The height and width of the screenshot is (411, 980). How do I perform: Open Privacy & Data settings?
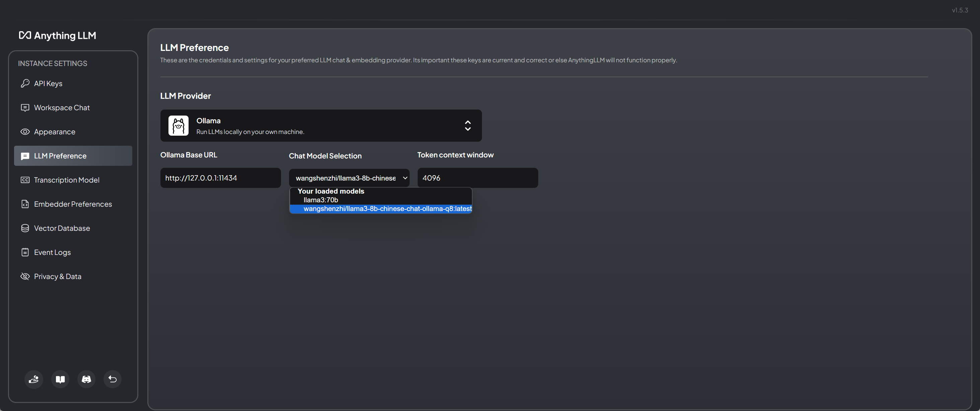tap(58, 276)
